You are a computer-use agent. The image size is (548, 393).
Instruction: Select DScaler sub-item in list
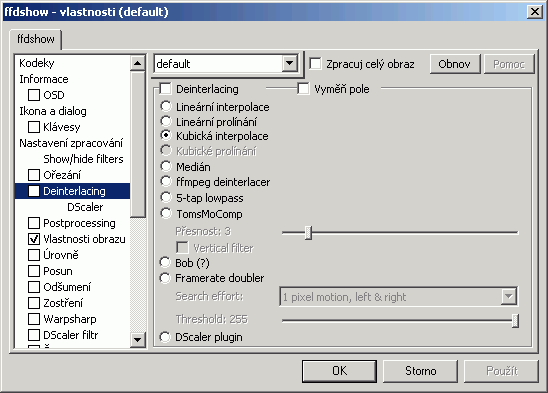pos(85,207)
